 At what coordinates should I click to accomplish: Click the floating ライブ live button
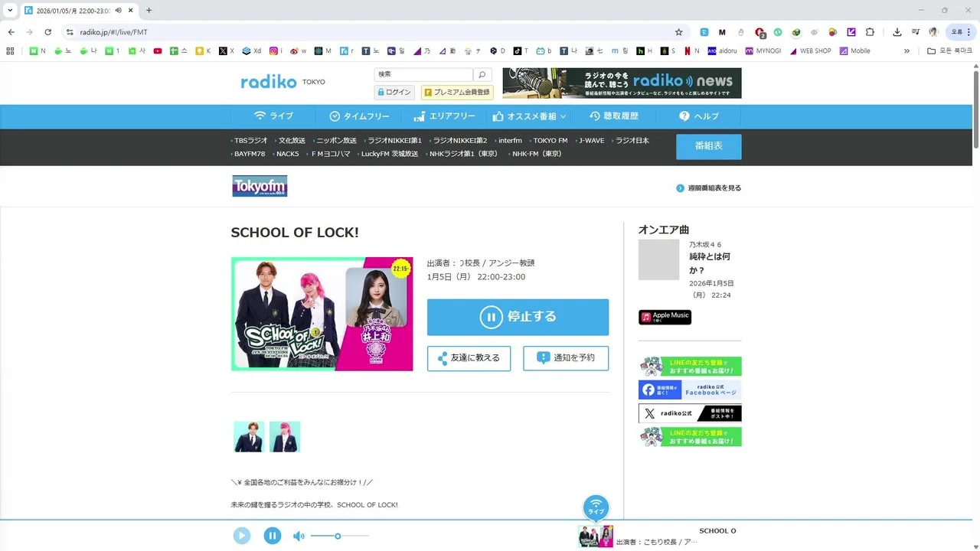click(x=596, y=507)
